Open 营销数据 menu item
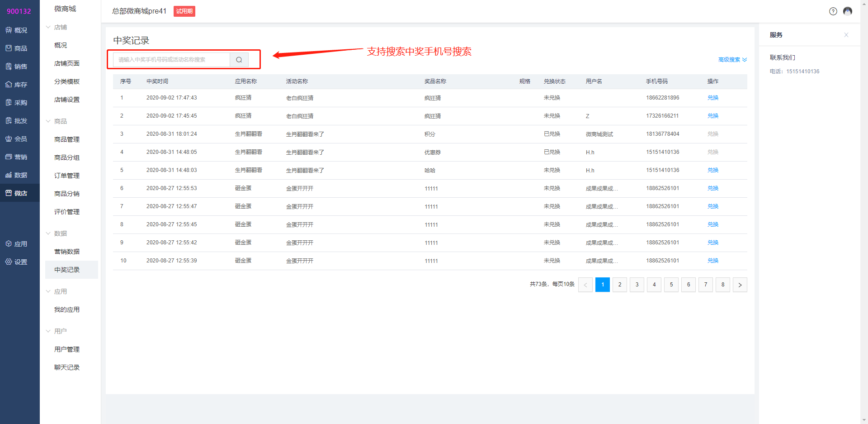 67,252
